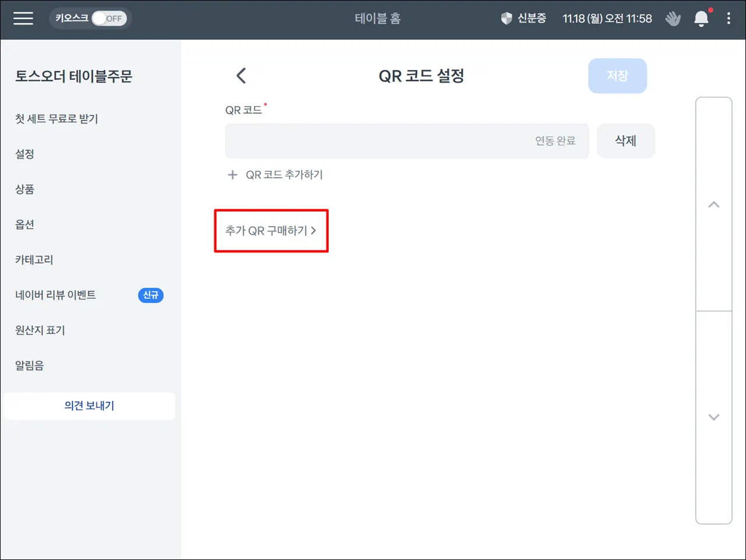The image size is (746, 560).
Task: Open the 설정 menu item
Action: (x=24, y=154)
